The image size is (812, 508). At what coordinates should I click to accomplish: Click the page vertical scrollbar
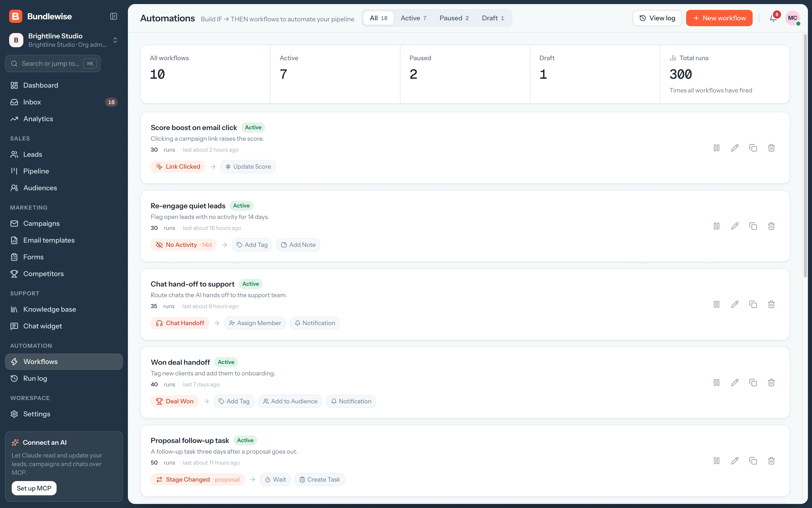[805, 155]
